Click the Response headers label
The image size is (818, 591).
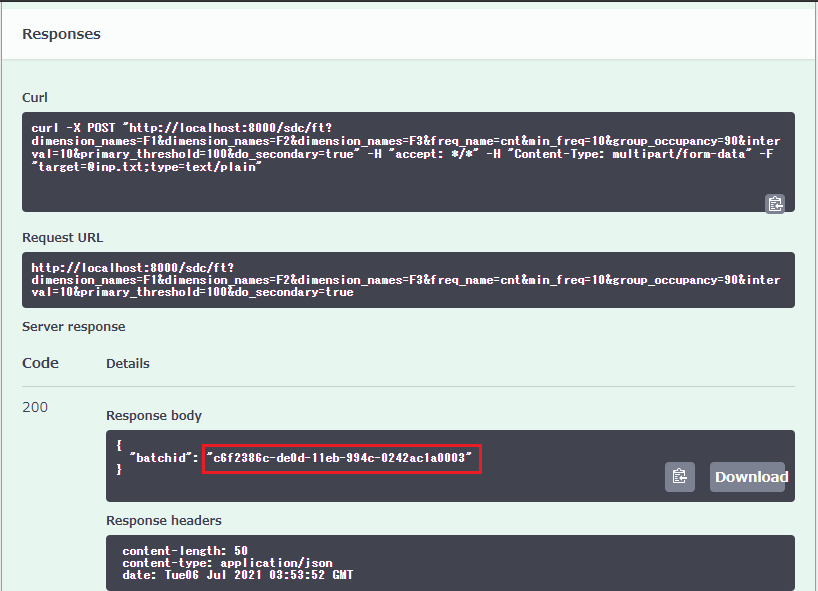(x=164, y=520)
